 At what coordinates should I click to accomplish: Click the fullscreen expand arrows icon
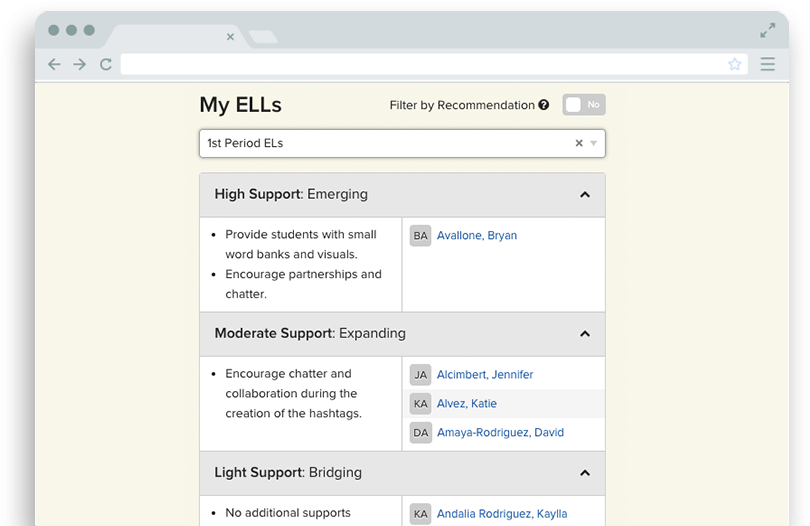click(x=768, y=30)
